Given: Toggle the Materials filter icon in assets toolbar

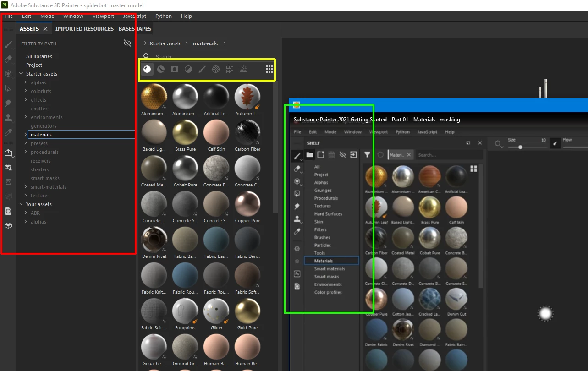Looking at the screenshot, I should tap(147, 69).
